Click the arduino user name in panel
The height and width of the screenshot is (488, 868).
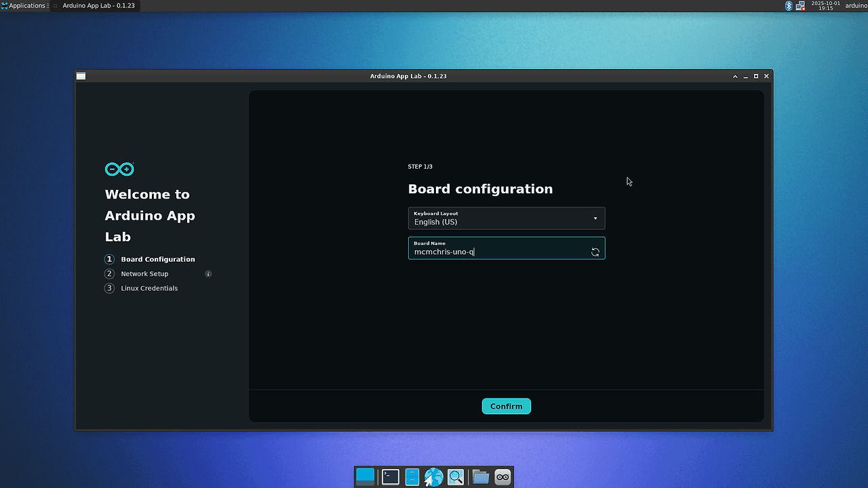[x=856, y=5]
